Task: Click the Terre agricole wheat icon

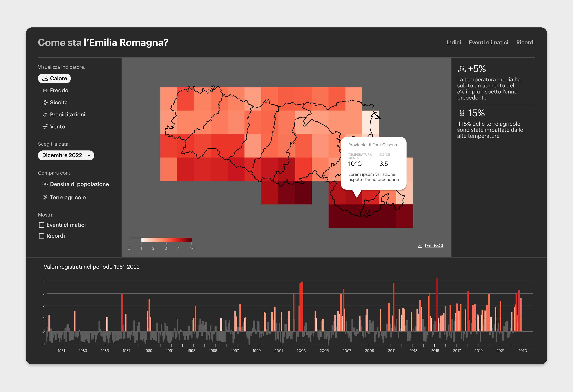Action: [x=45, y=198]
